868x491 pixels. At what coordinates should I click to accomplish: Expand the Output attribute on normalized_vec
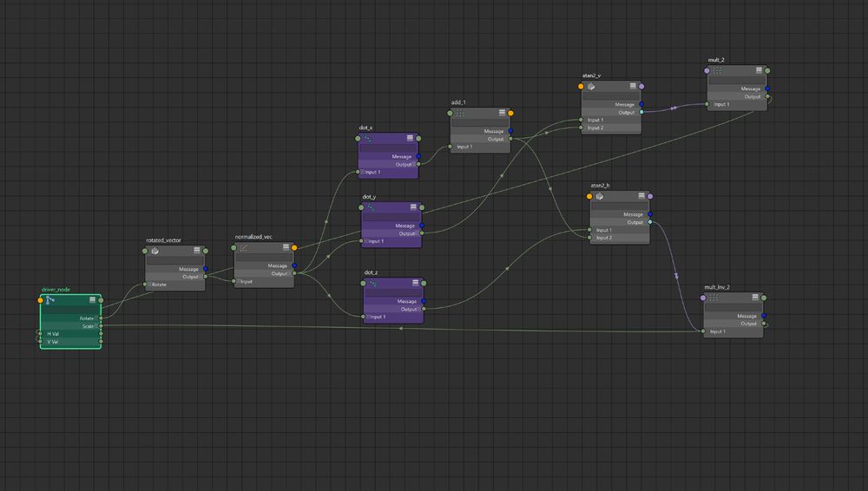click(x=290, y=273)
